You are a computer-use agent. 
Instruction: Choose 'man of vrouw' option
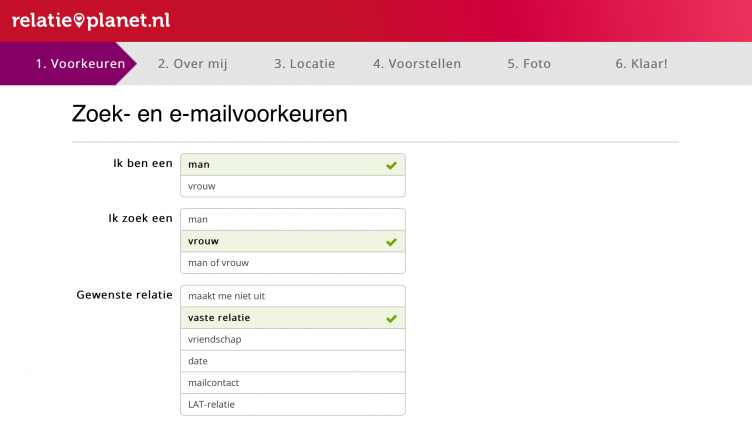[x=293, y=263]
